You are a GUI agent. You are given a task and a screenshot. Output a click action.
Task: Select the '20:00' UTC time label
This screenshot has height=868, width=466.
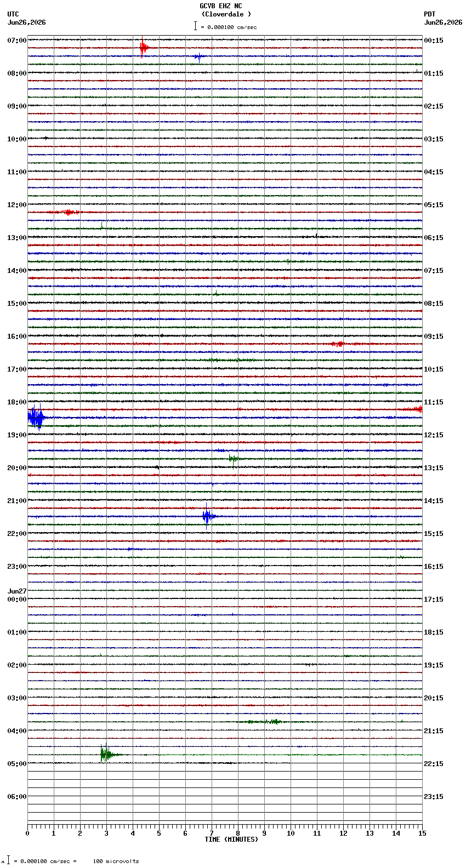coord(17,468)
